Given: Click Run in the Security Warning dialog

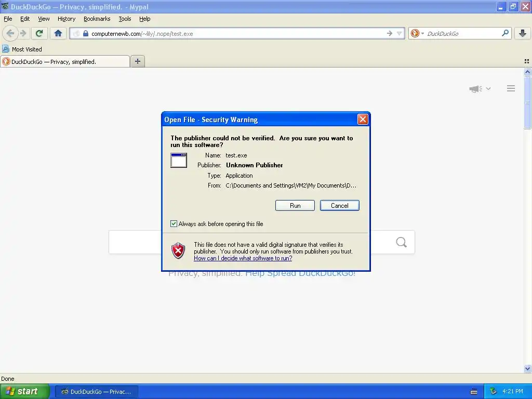Looking at the screenshot, I should click(x=295, y=206).
